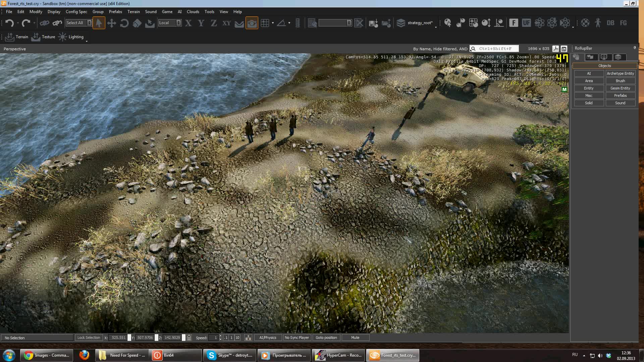Enable the AI/Physics simulation toggle
This screenshot has width=644, height=362.
[x=268, y=338]
